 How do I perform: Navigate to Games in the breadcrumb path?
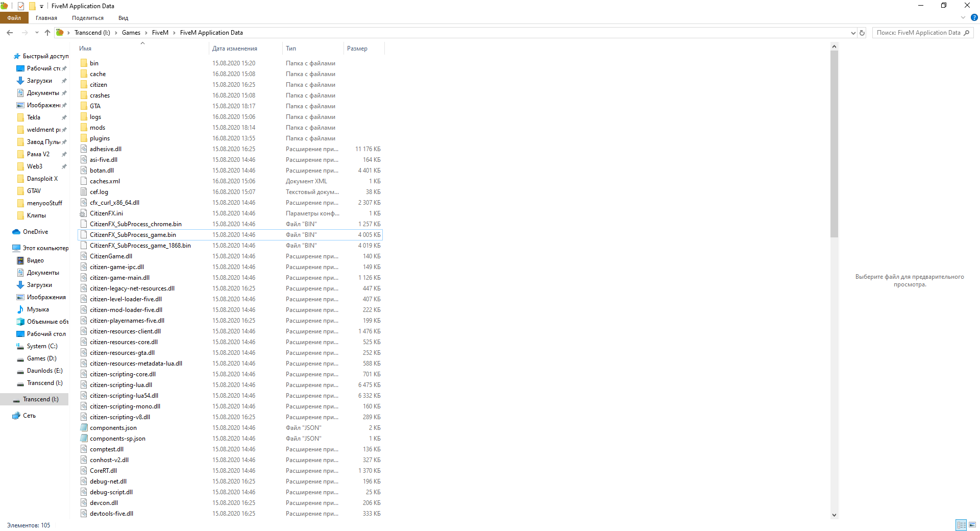(131, 33)
